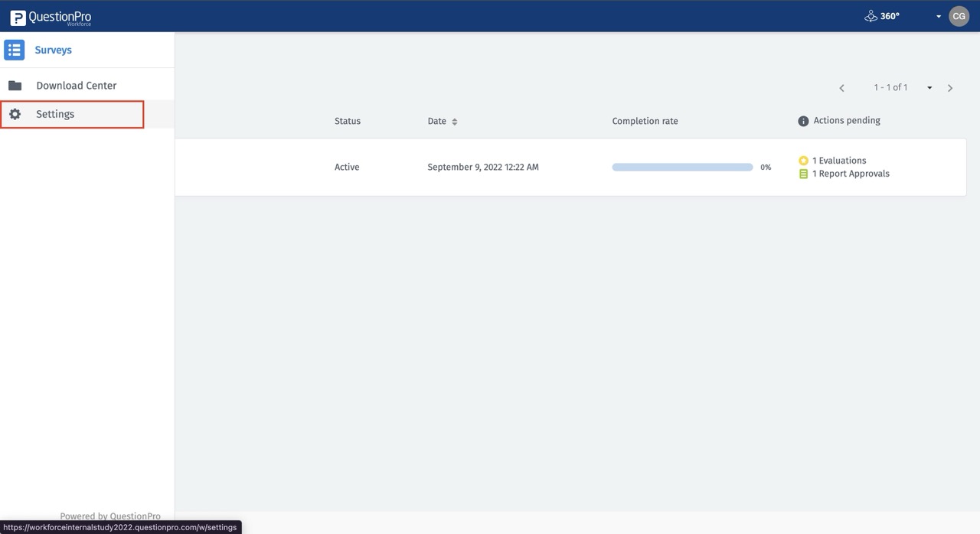Open the Settings gear icon

coord(15,113)
